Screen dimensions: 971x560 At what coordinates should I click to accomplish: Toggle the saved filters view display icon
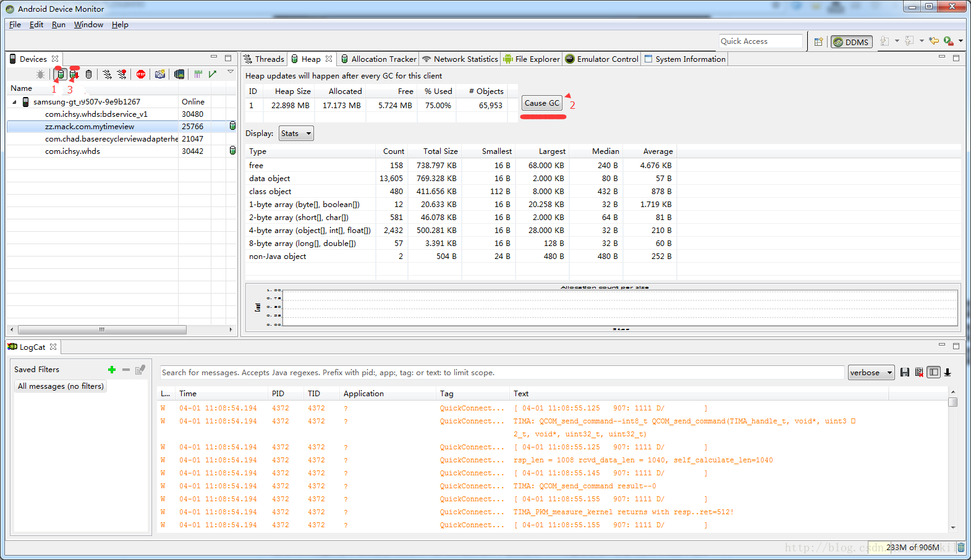(x=933, y=372)
